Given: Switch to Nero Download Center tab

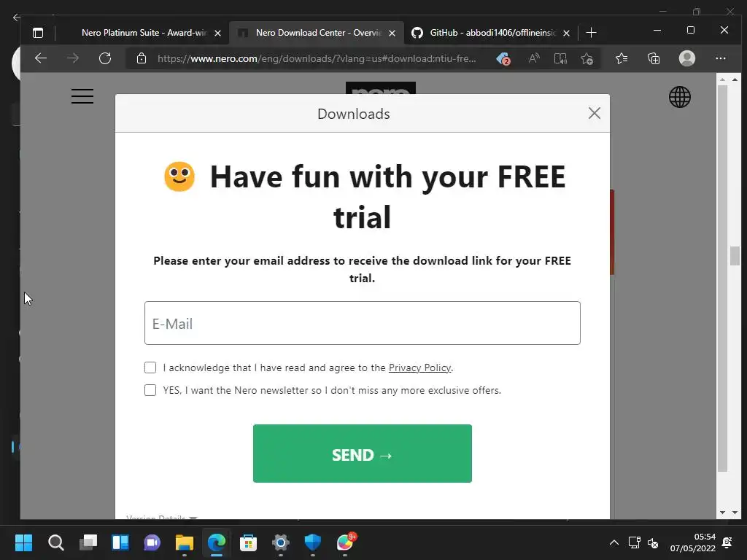Looking at the screenshot, I should [317, 33].
